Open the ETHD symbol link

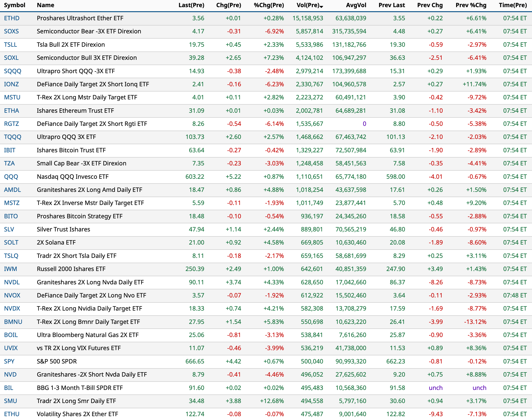pos(11,18)
